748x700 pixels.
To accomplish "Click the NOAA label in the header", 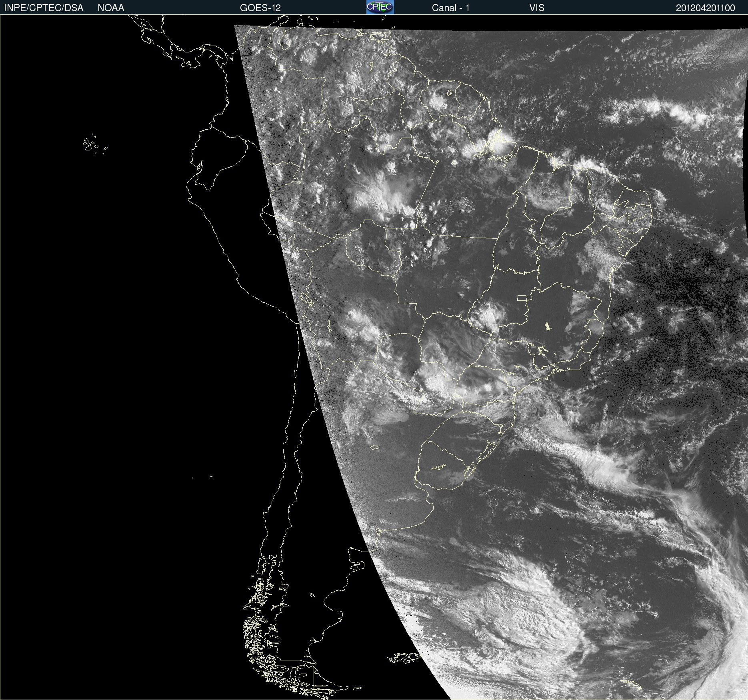I will click(x=111, y=8).
